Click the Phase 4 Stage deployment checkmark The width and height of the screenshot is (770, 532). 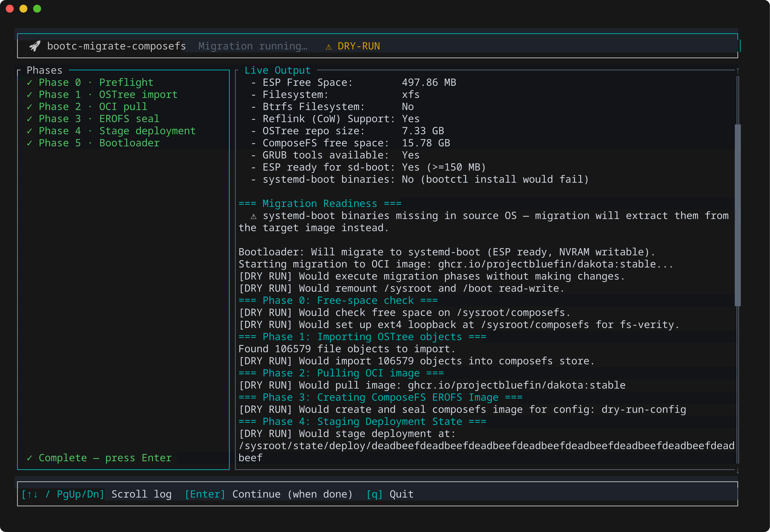[30, 131]
